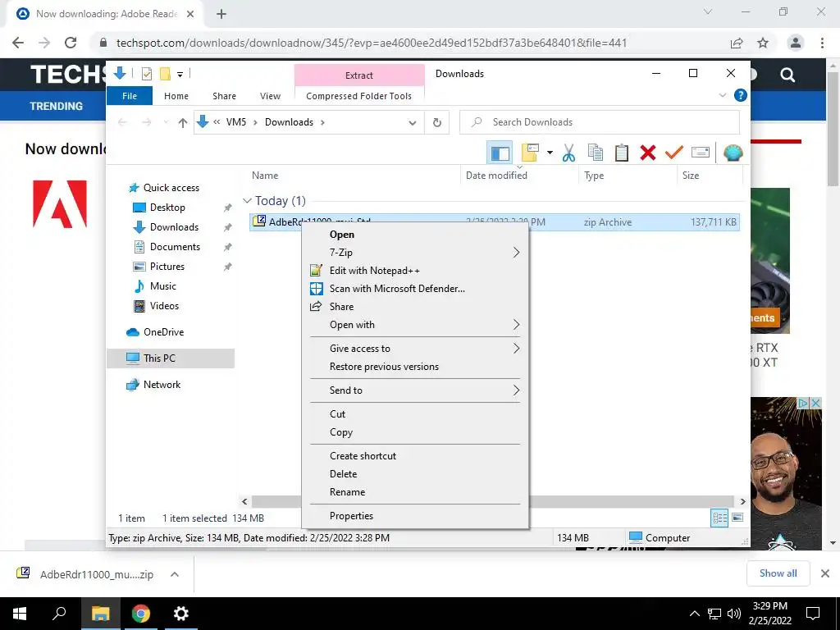Click the Rename toolbar icon
This screenshot has height=630, width=840.
point(701,153)
